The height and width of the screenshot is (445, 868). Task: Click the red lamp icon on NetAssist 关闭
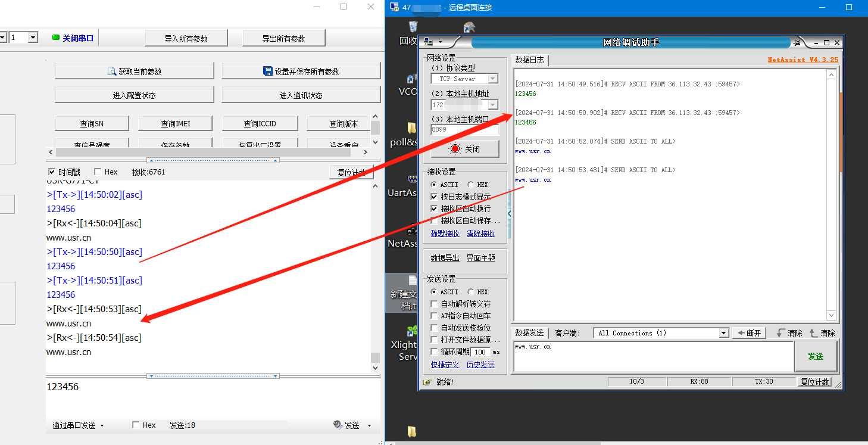tap(455, 149)
